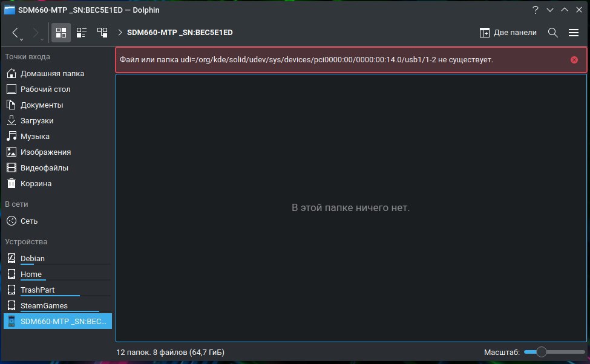Click the SteamGames drive icon

[11, 306]
